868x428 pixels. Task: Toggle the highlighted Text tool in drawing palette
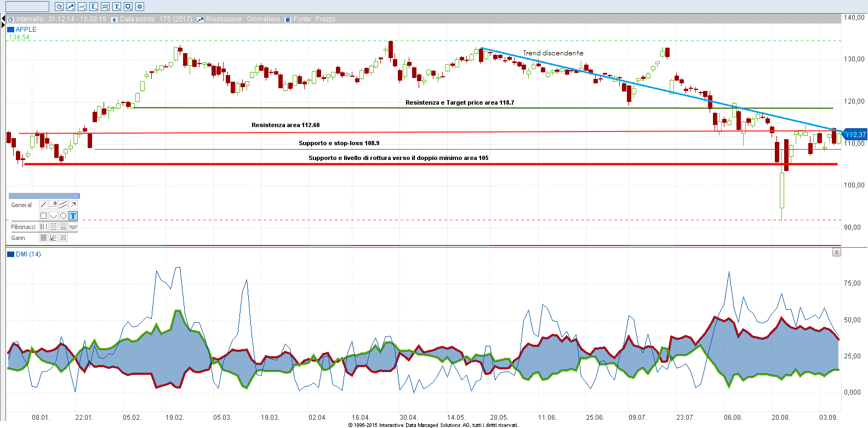click(73, 216)
